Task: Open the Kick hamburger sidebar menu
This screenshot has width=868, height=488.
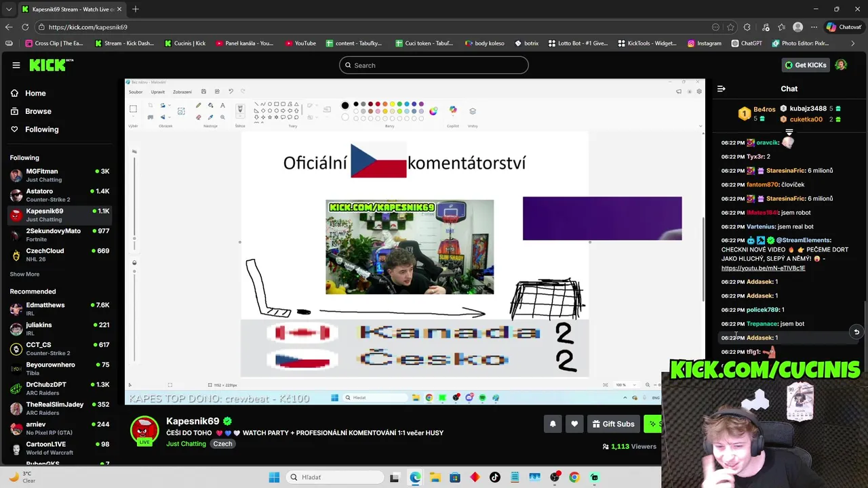Action: tap(16, 65)
